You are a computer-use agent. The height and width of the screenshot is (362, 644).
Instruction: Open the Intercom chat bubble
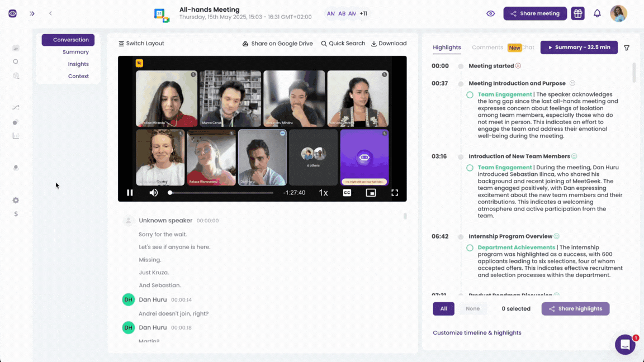click(x=624, y=344)
